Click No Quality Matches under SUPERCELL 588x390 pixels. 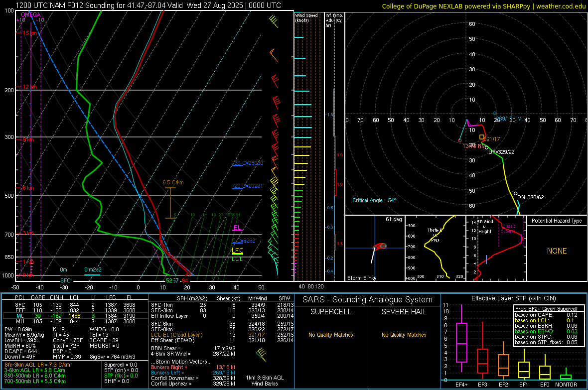coord(331,335)
